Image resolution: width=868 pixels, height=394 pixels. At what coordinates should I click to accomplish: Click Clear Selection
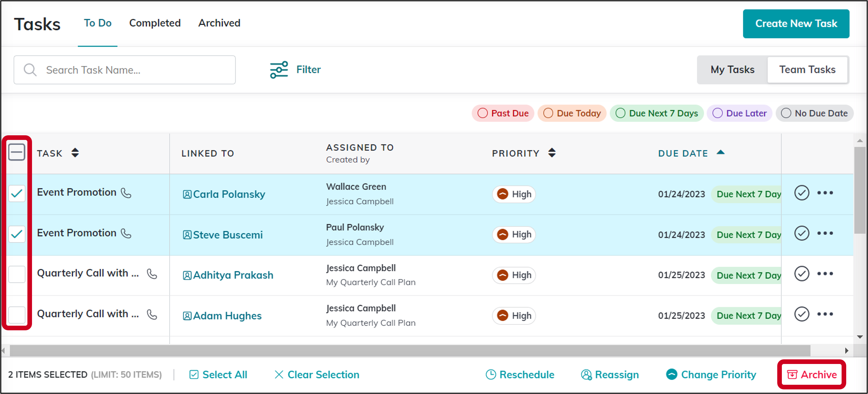click(x=317, y=375)
